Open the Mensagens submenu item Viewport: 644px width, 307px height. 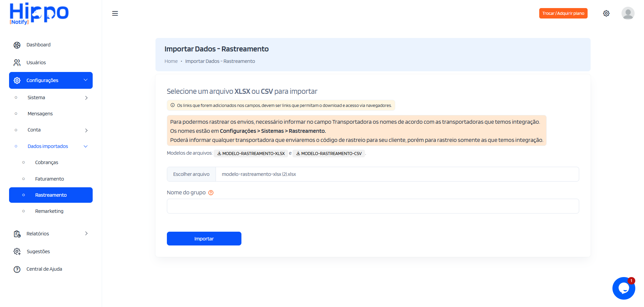(51, 114)
